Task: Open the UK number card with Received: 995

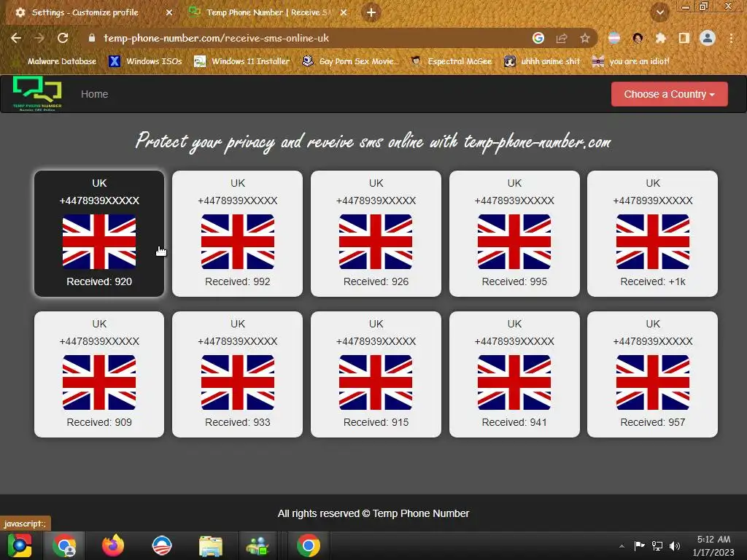Action: [x=514, y=234]
